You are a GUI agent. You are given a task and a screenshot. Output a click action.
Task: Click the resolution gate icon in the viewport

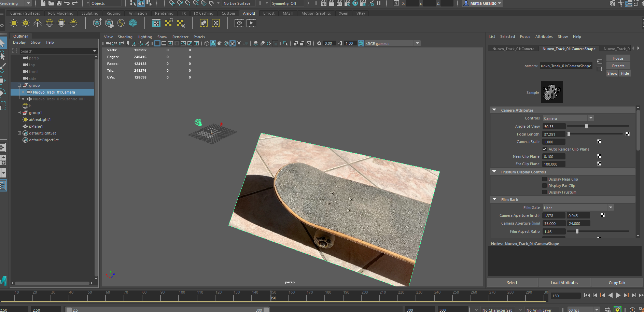(170, 43)
